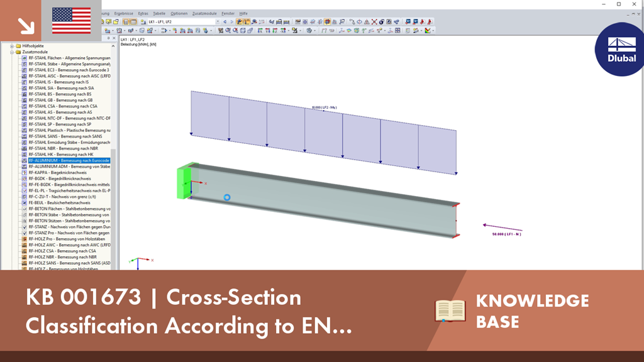Click the warning triangle mirror icon
This screenshot has height=362, width=644.
click(367, 22)
